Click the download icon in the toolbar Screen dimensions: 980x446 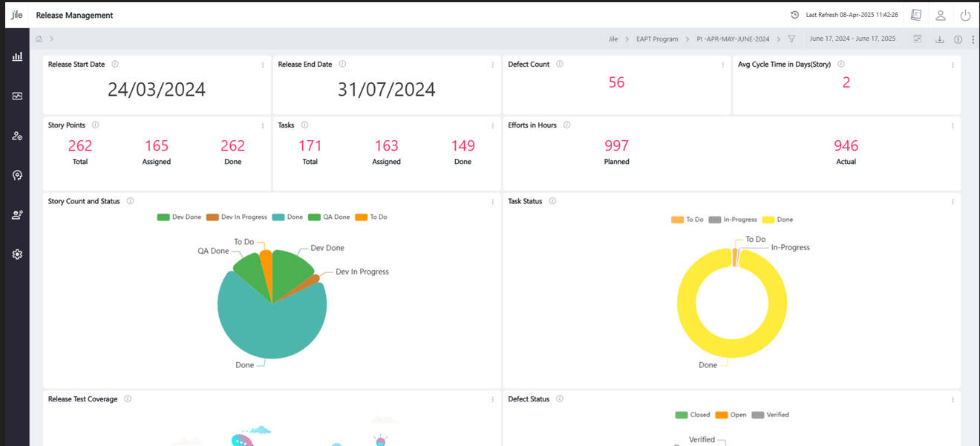click(939, 39)
